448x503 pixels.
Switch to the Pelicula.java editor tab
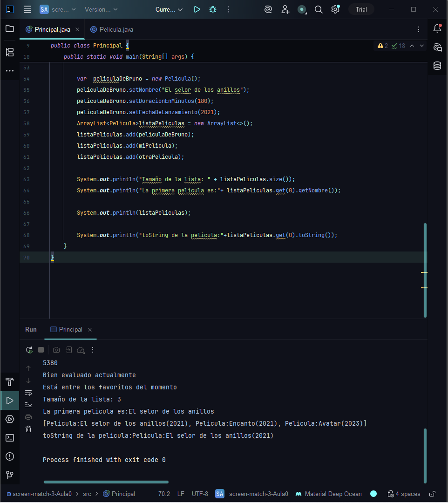tap(112, 29)
